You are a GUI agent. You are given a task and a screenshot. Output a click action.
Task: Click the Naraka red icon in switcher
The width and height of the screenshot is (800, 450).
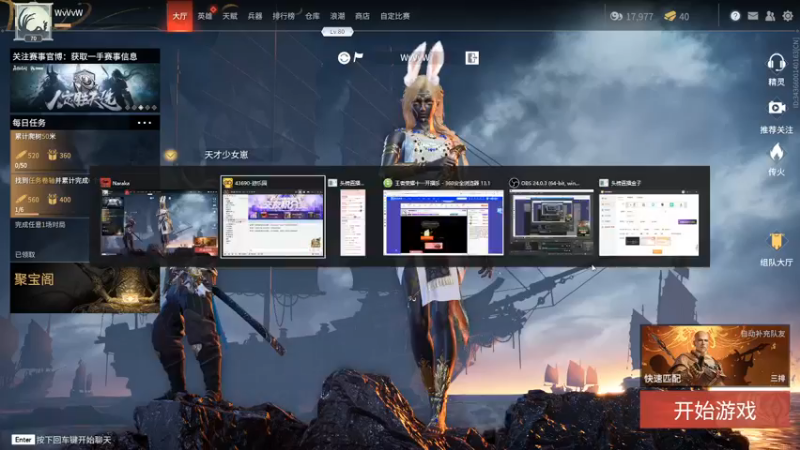point(106,183)
